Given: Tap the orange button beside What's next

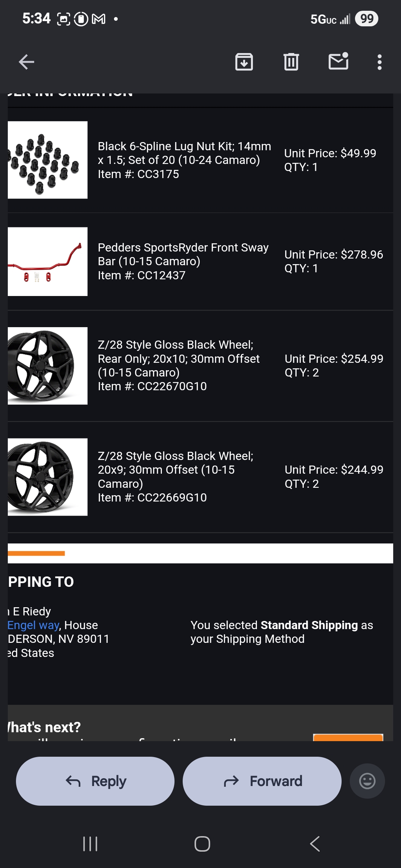Looking at the screenshot, I should (x=348, y=737).
